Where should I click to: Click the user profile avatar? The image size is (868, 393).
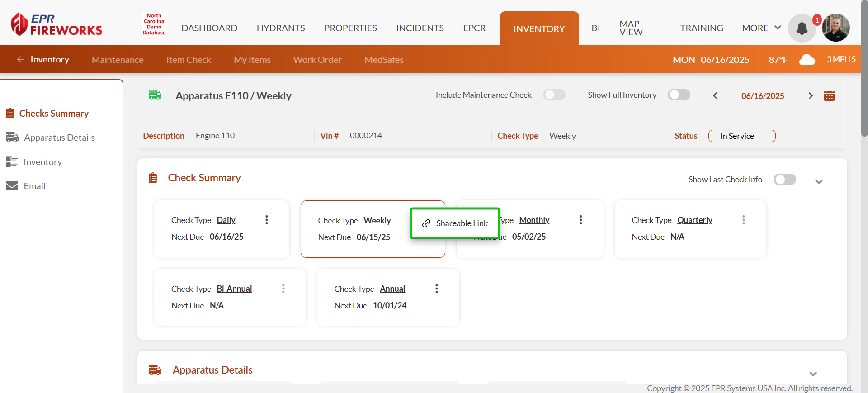click(x=835, y=28)
